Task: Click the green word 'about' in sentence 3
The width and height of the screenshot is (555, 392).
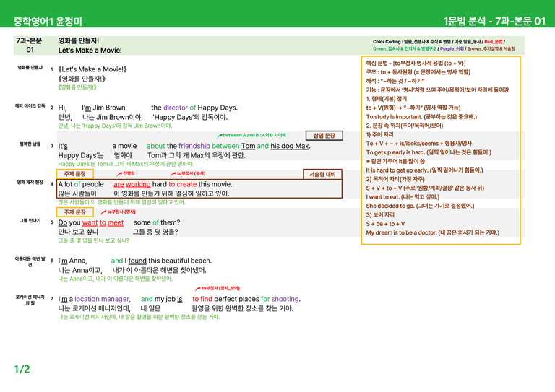Action: [x=156, y=146]
